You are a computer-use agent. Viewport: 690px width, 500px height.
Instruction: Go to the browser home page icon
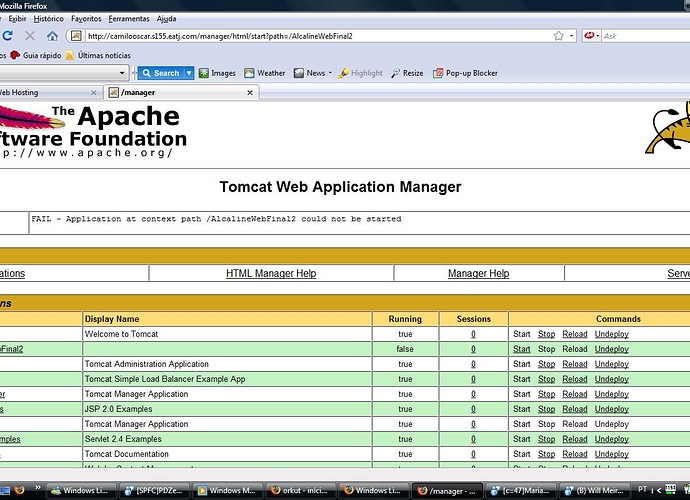pyautogui.click(x=52, y=36)
